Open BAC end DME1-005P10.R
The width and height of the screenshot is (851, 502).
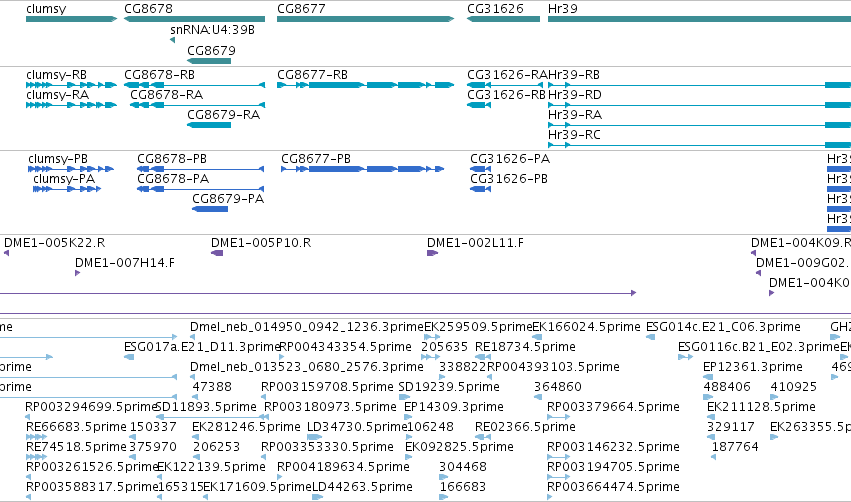coord(261,243)
